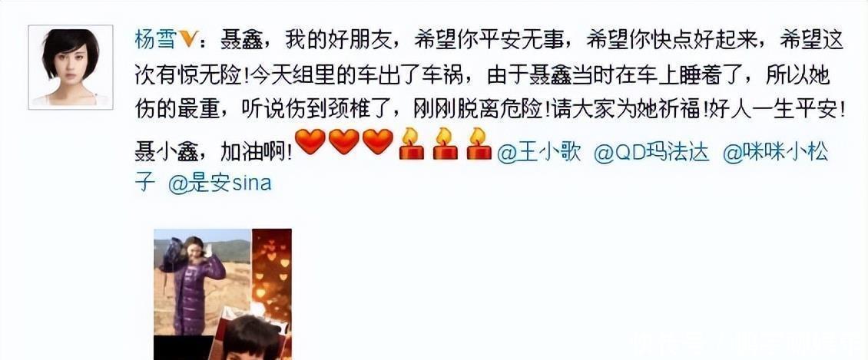Click the middle candle emoji

tap(445, 144)
